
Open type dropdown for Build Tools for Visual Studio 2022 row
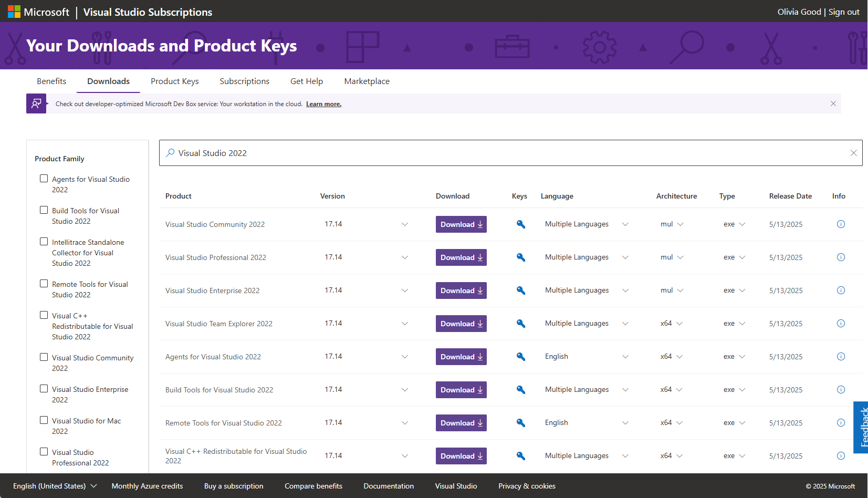[x=742, y=390]
